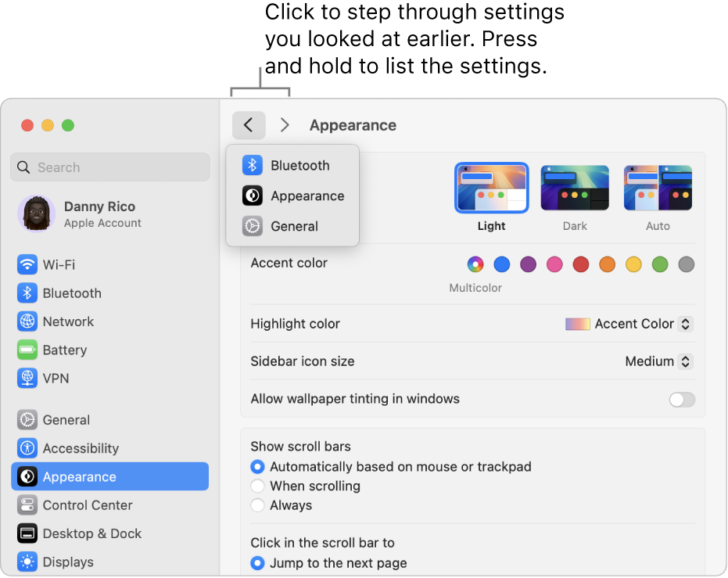Click the Control Center icon in the sidebar

point(27,505)
